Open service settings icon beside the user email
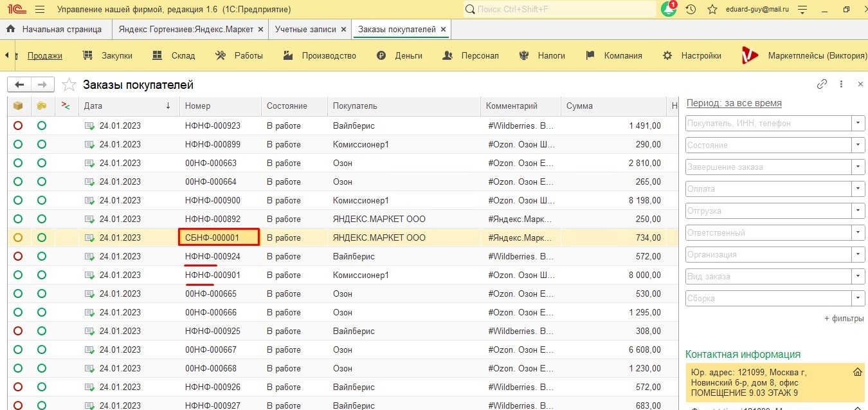 tap(802, 10)
